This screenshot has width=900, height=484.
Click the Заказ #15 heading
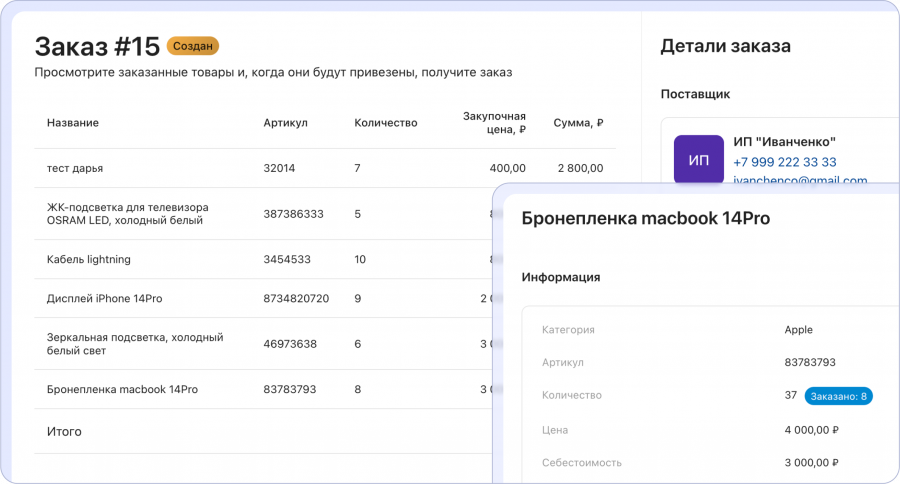pos(97,47)
